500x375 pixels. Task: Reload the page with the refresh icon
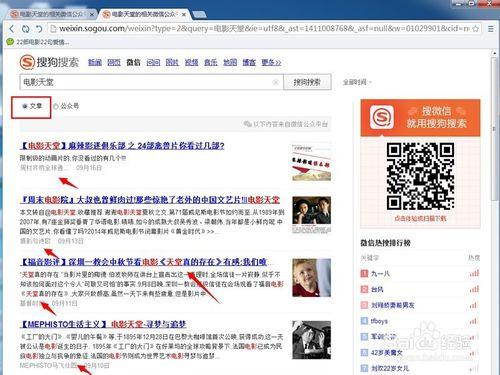point(25,29)
